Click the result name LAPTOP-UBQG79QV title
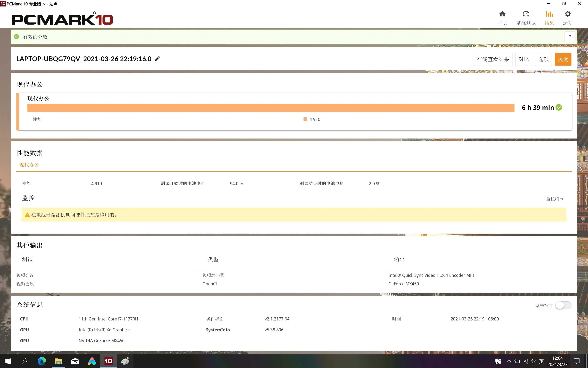The image size is (588, 368). click(84, 59)
